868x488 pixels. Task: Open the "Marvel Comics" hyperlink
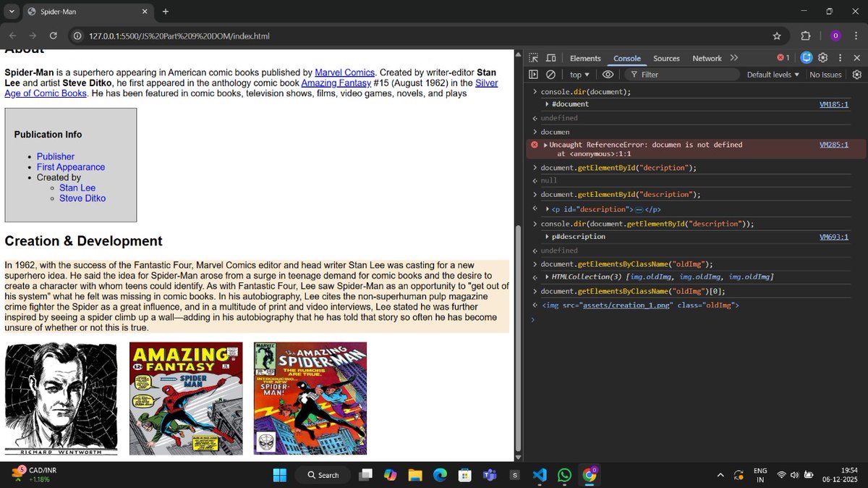[344, 72]
